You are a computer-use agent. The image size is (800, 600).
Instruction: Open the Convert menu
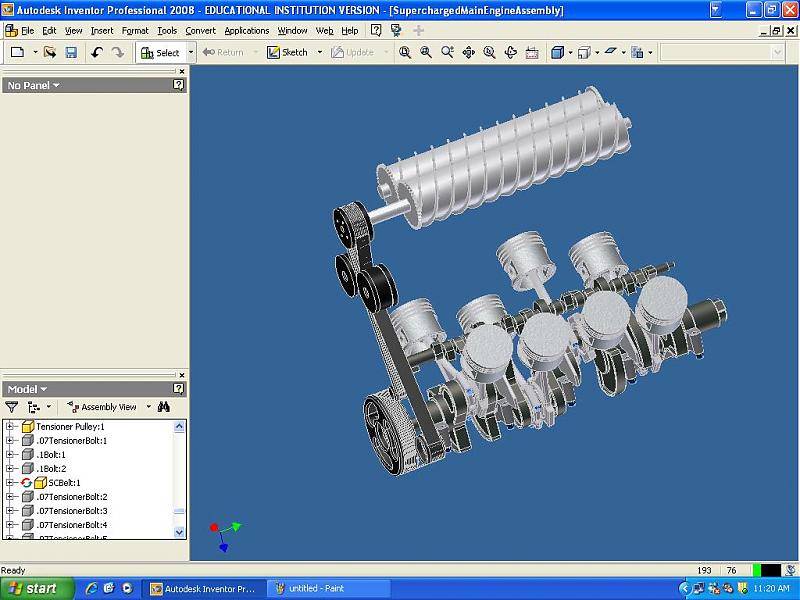(x=201, y=31)
